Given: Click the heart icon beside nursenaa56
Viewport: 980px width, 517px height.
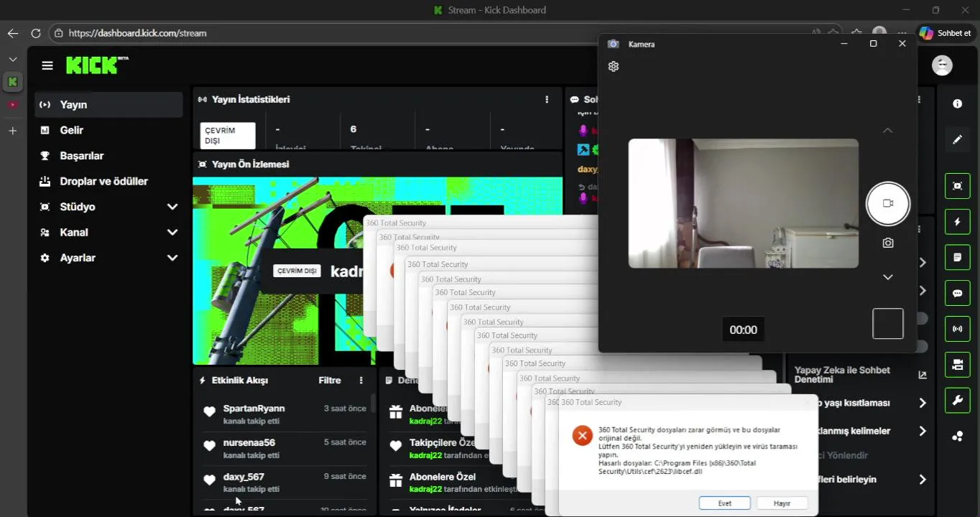Looking at the screenshot, I should pos(209,446).
